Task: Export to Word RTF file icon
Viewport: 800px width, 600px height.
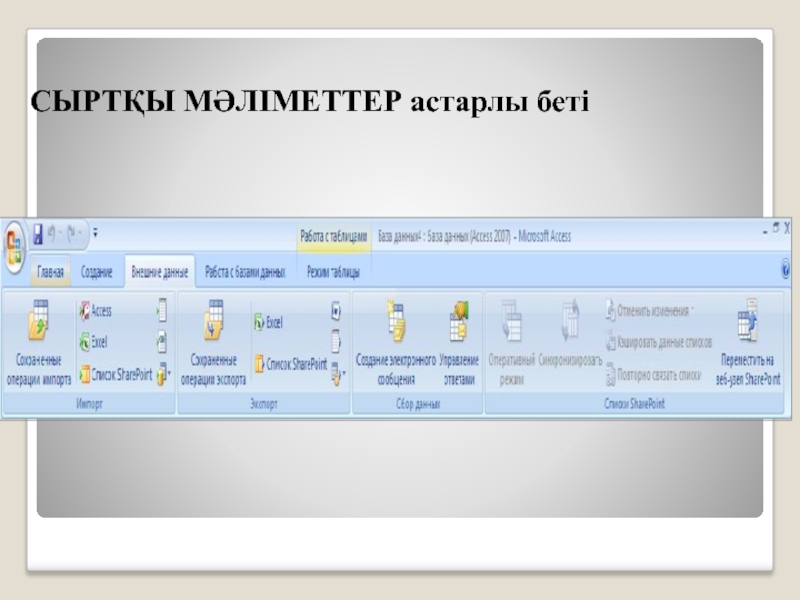Action: [336, 311]
